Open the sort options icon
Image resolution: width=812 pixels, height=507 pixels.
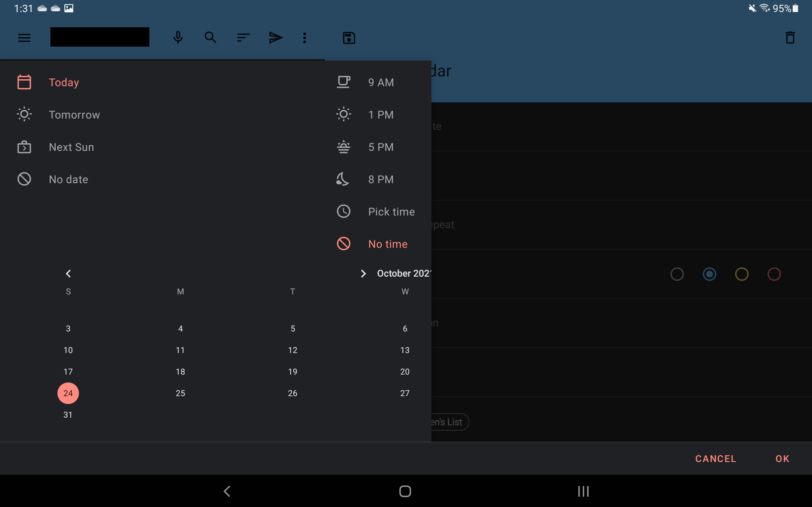[243, 38]
